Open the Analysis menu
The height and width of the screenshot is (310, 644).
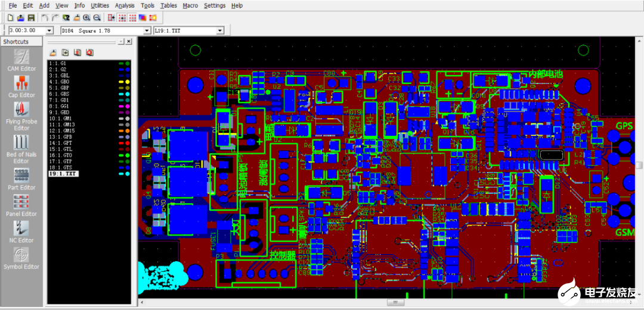(x=125, y=5)
